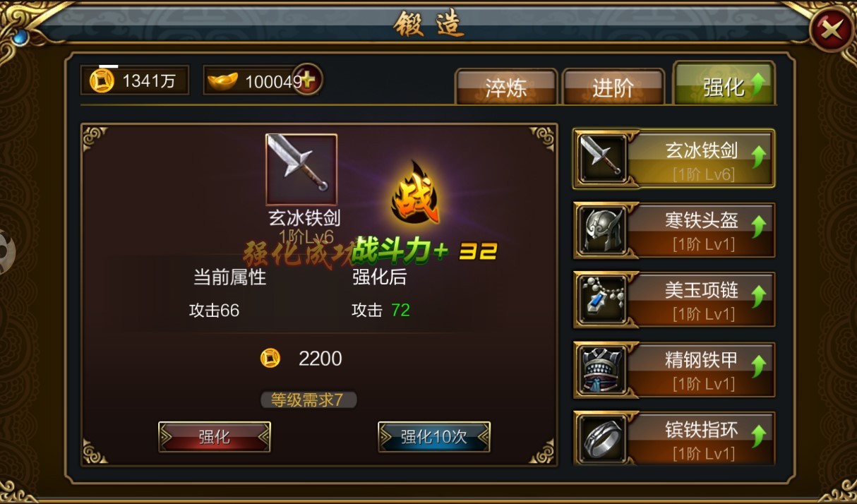The height and width of the screenshot is (504, 857).
Task: Select the 寒铁头盔 helmet icon
Action: pos(601,229)
